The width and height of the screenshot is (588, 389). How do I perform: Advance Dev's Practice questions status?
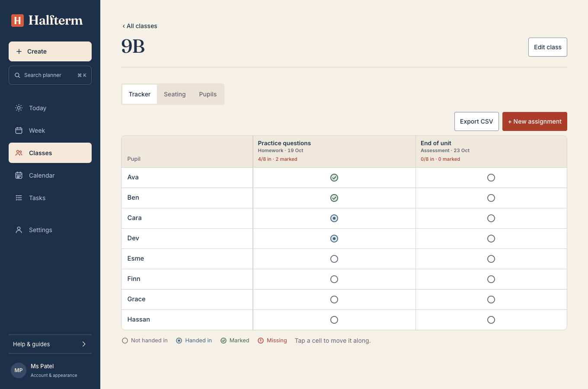334,239
